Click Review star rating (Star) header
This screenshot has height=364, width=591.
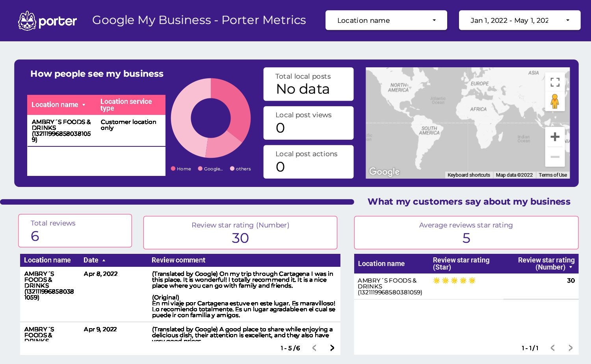461,264
